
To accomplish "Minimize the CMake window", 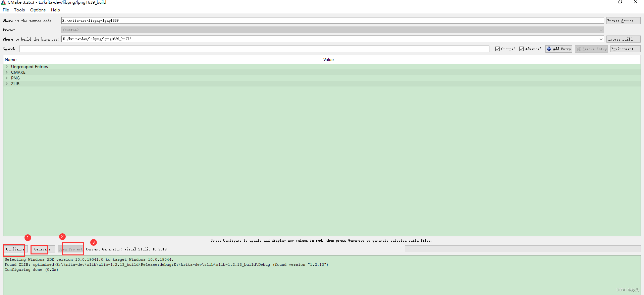I will coord(605,2).
